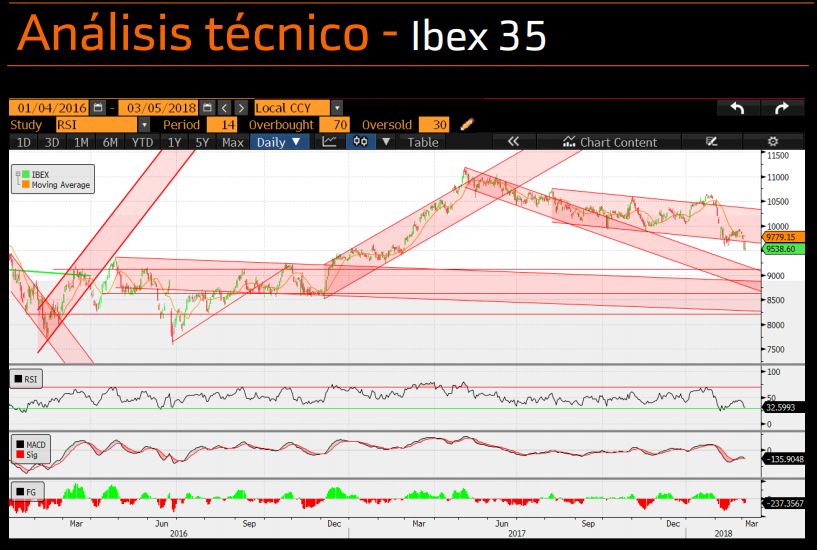This screenshot has height=550, width=817.
Task: Select the FG histogram legend
Action: coord(27,491)
